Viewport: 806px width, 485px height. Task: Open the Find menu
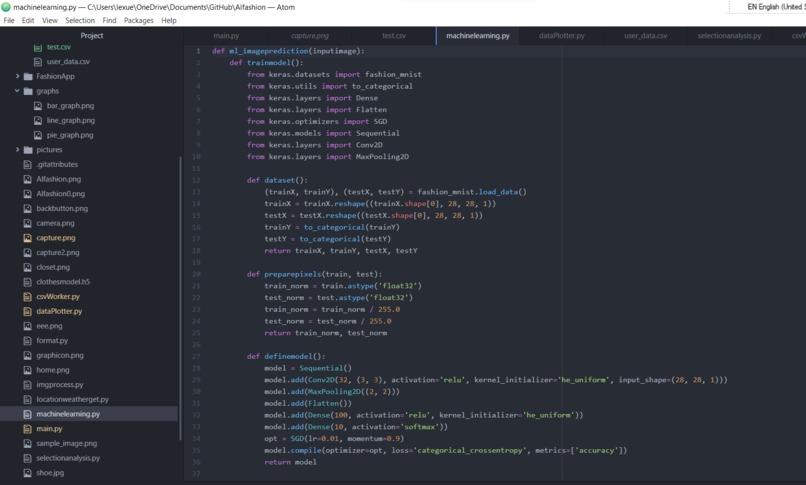(x=109, y=21)
